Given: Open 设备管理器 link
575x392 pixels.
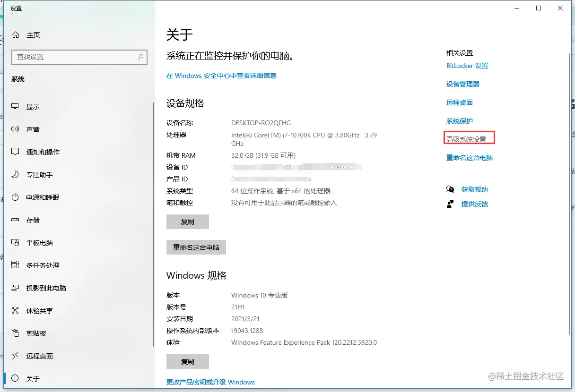Looking at the screenshot, I should click(463, 84).
